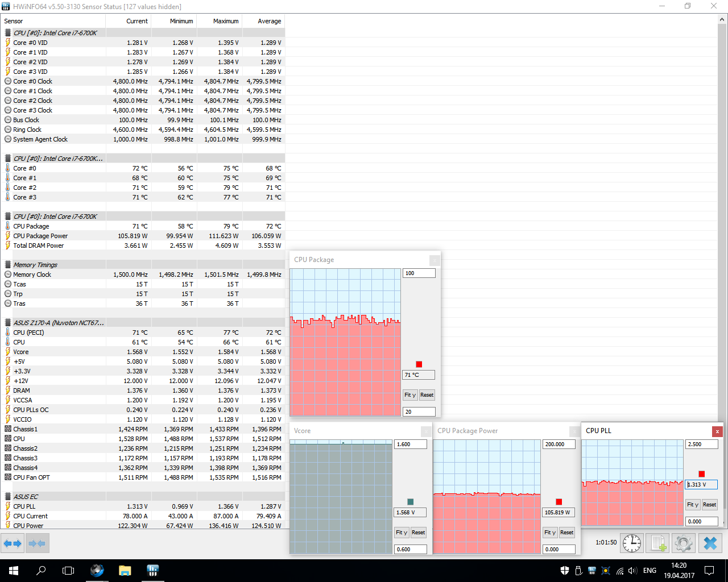
Task: Close sensor status using the blue X icon
Action: (x=710, y=543)
